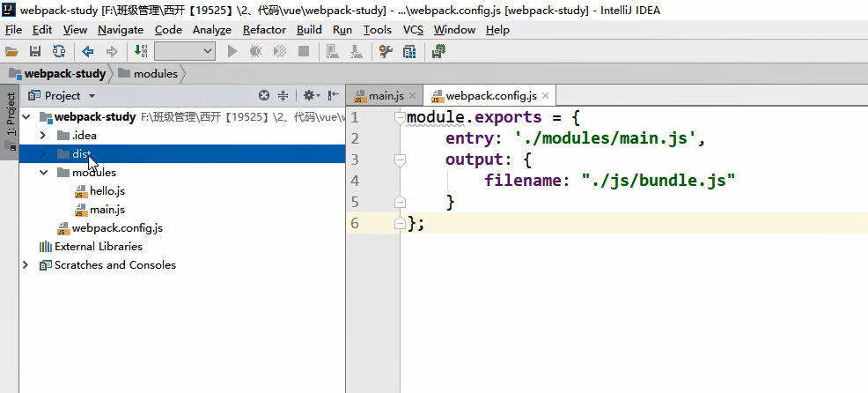Select the .idea folder row

(x=182, y=136)
